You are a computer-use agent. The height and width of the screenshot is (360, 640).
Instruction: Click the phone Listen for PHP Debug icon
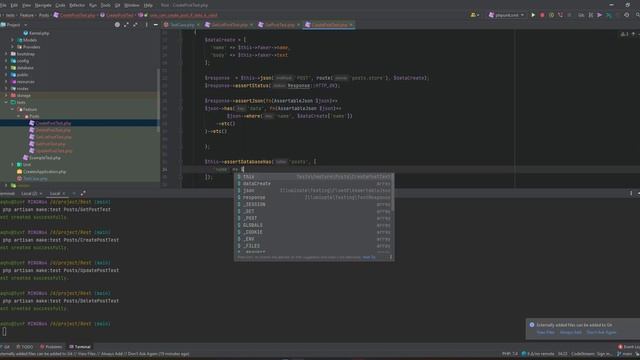pyautogui.click(x=560, y=15)
